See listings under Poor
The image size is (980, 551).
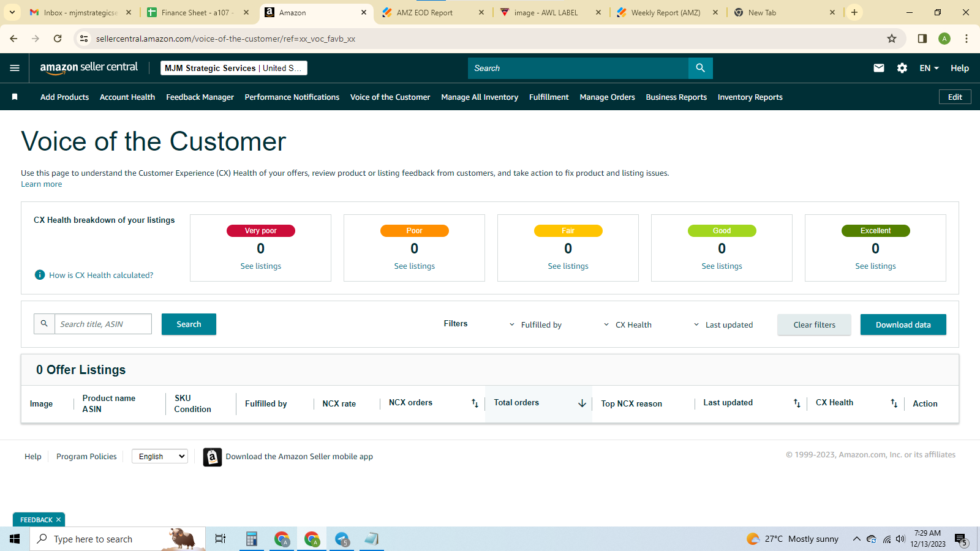pyautogui.click(x=415, y=266)
